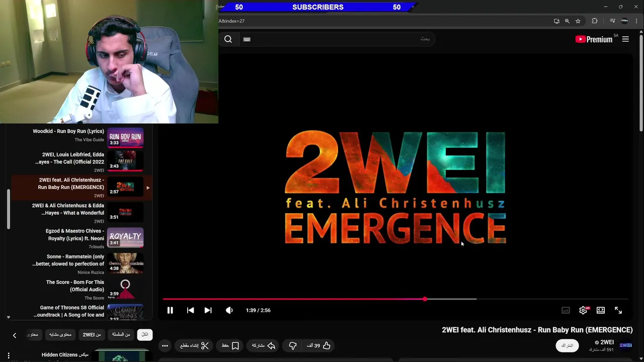Open The Vibe Guide channel name

(90, 140)
